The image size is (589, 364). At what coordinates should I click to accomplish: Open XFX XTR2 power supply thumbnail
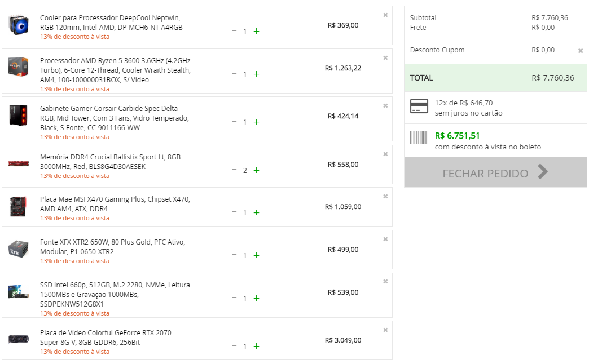click(19, 249)
